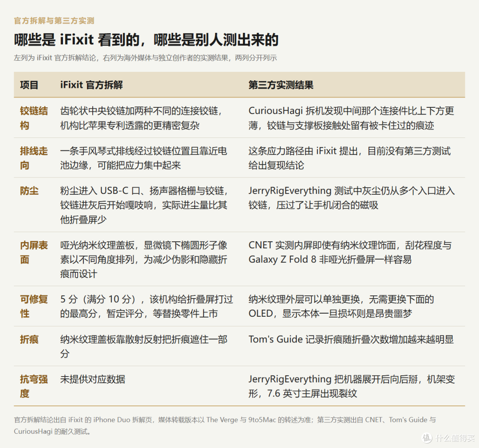Click the cell '未提供对应数据'
The height and width of the screenshot is (448, 479).
tap(93, 379)
